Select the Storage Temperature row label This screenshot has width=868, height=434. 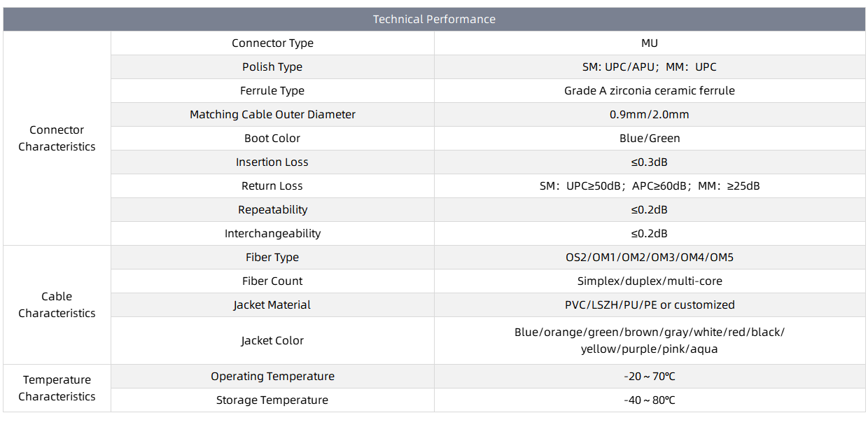coord(272,400)
